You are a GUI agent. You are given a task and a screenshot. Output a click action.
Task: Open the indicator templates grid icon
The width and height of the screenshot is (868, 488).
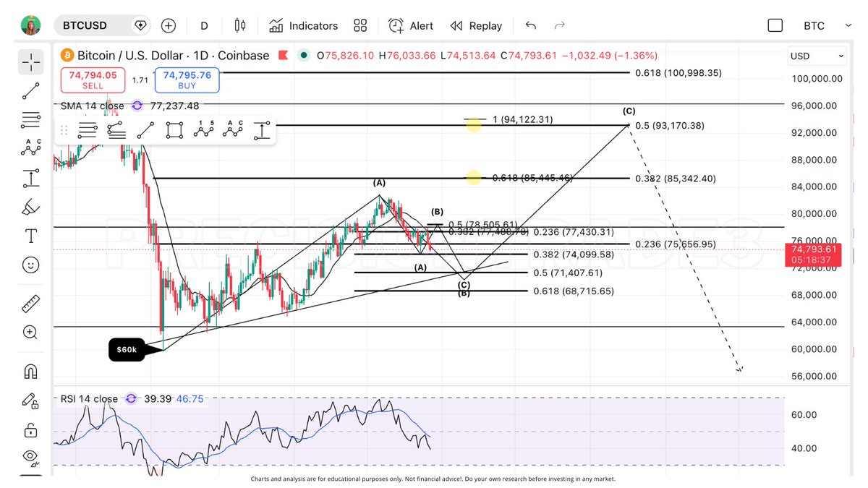pos(360,25)
